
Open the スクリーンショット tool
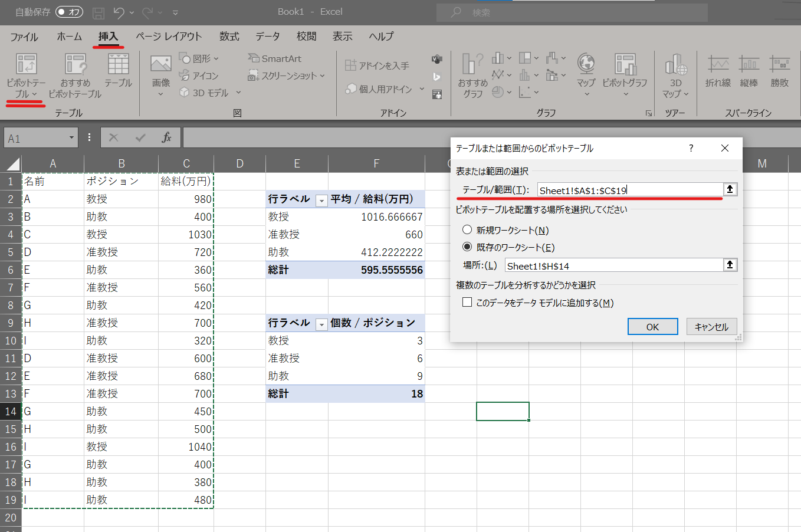point(286,75)
